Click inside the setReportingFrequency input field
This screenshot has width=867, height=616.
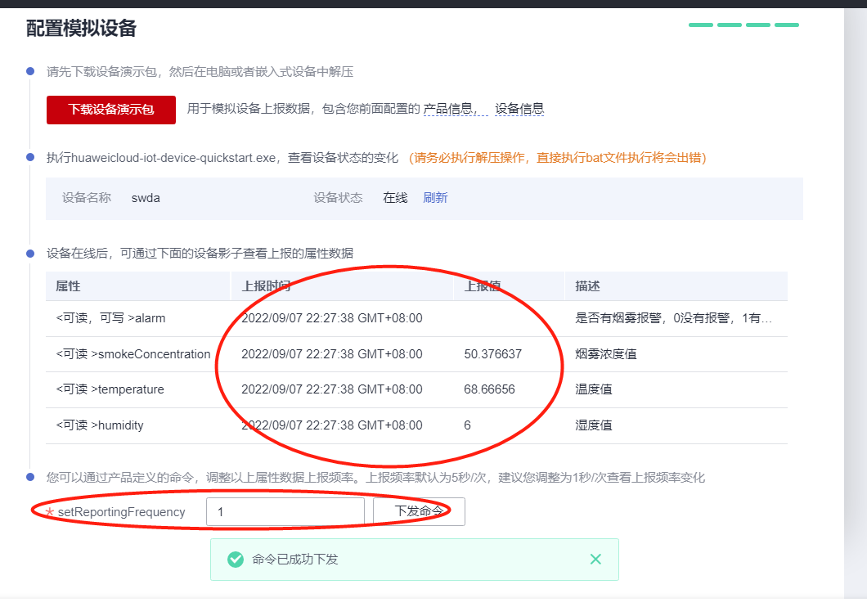[x=285, y=512]
